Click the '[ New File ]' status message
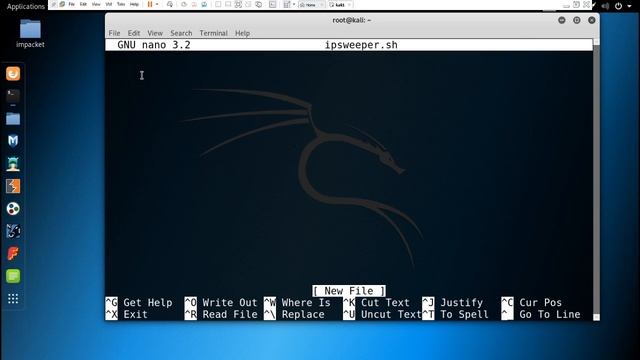The image size is (640, 360). (x=349, y=291)
